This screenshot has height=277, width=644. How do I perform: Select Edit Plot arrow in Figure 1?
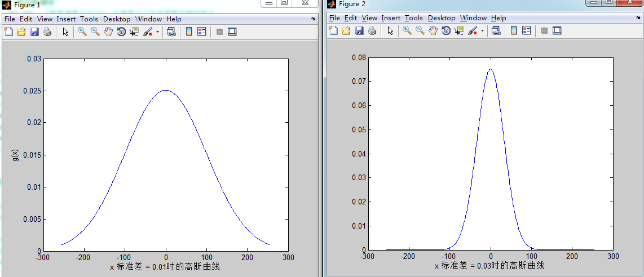(65, 32)
